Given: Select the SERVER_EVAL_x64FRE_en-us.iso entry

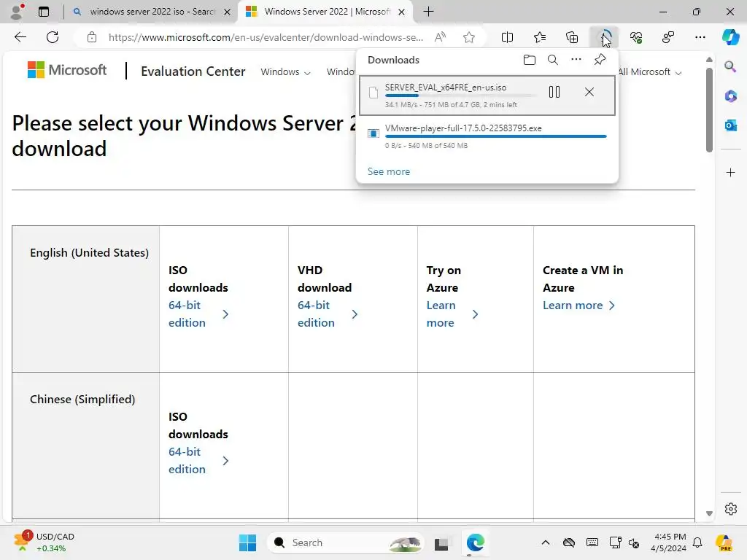Looking at the screenshot, I should [x=487, y=96].
